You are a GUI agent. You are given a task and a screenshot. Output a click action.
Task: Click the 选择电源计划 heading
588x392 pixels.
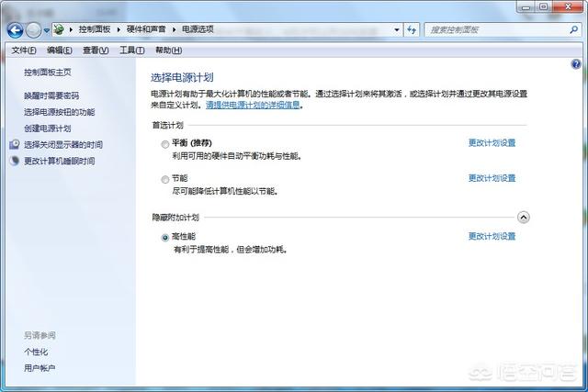pos(182,78)
